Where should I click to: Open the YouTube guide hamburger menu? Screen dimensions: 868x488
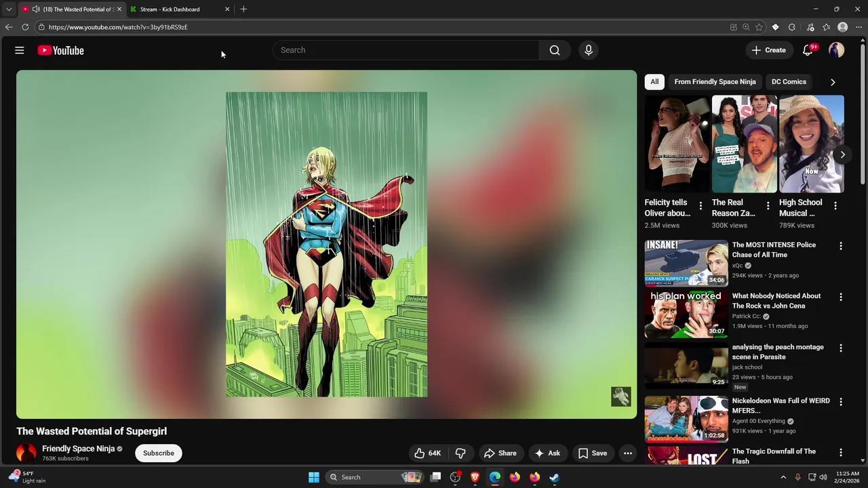pyautogui.click(x=20, y=50)
